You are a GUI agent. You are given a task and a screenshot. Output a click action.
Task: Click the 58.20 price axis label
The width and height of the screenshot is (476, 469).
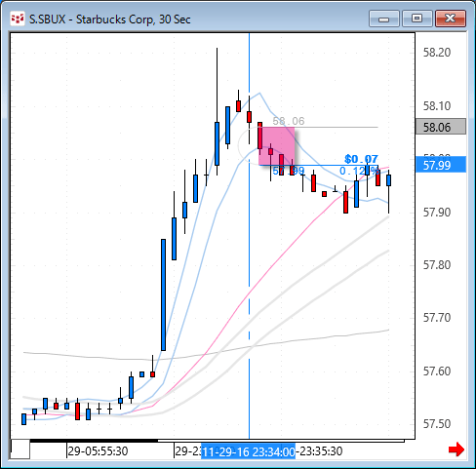(437, 53)
